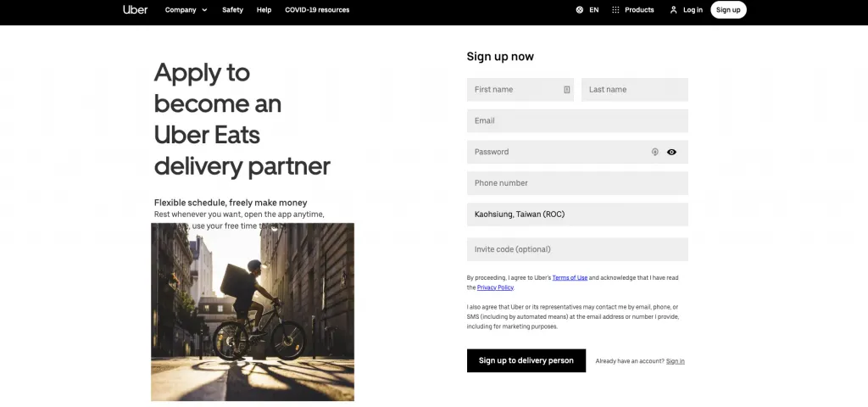Viewport: 868px width, 407px height.
Task: Click the autofill icon in First name field
Action: pos(567,90)
